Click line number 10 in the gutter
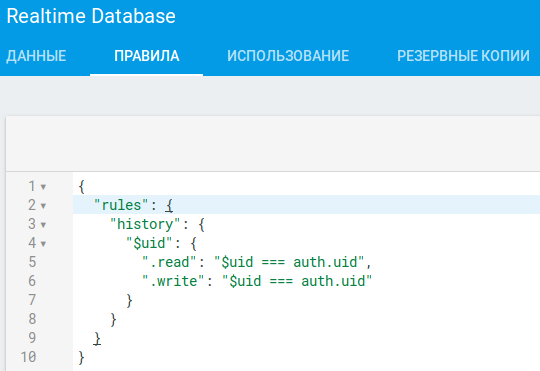This screenshot has width=540, height=371. click(28, 357)
